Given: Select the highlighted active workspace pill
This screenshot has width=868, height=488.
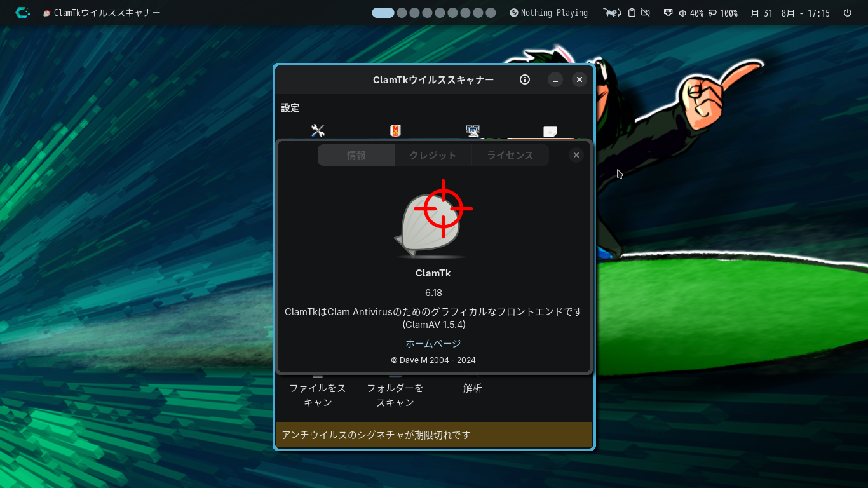Looking at the screenshot, I should click(x=383, y=13).
